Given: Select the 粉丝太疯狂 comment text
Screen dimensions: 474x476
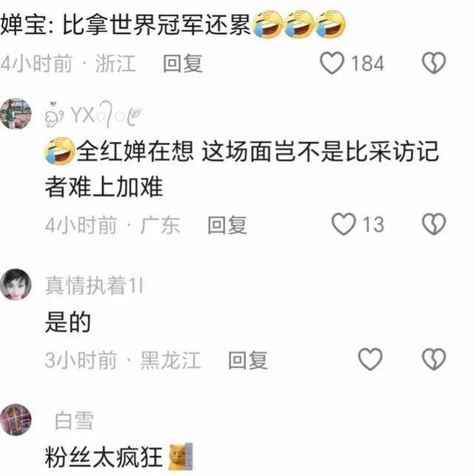Looking at the screenshot, I should (104, 457).
